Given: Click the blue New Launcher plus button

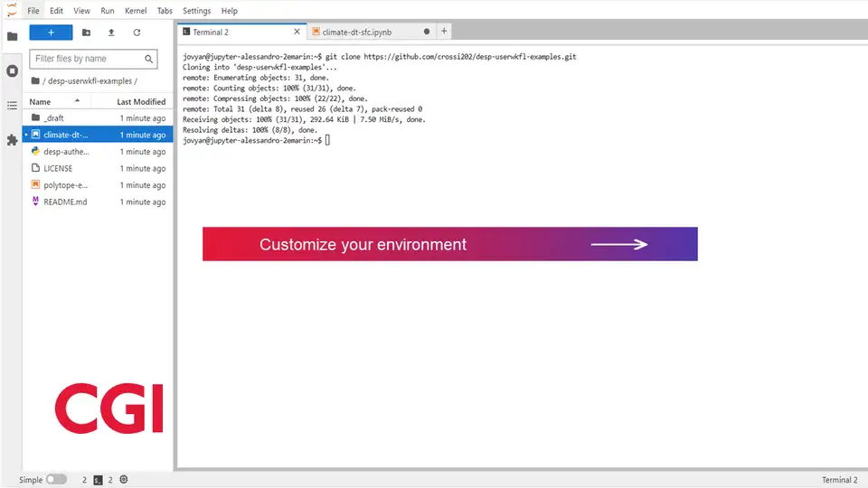Looking at the screenshot, I should (x=51, y=33).
